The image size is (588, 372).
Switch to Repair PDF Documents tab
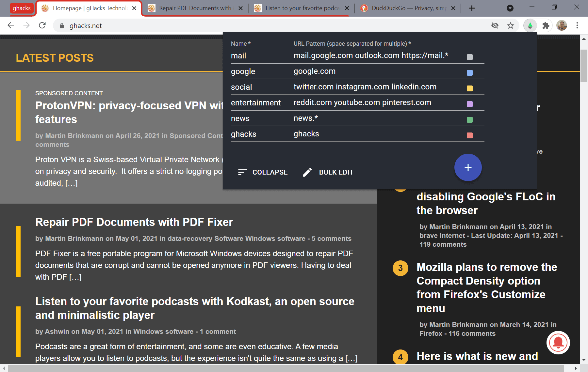click(195, 8)
